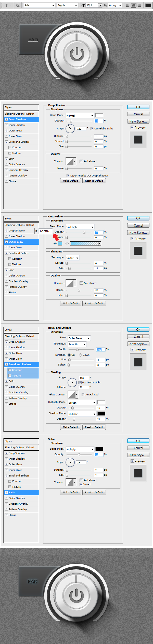Click the contour thumbnail in Drop Shadow Quality
Viewport: 153px width, 644px height.
click(70, 161)
